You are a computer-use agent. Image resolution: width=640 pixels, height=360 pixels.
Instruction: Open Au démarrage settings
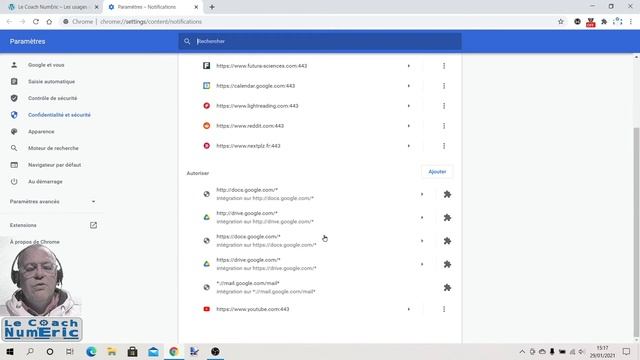click(x=45, y=182)
